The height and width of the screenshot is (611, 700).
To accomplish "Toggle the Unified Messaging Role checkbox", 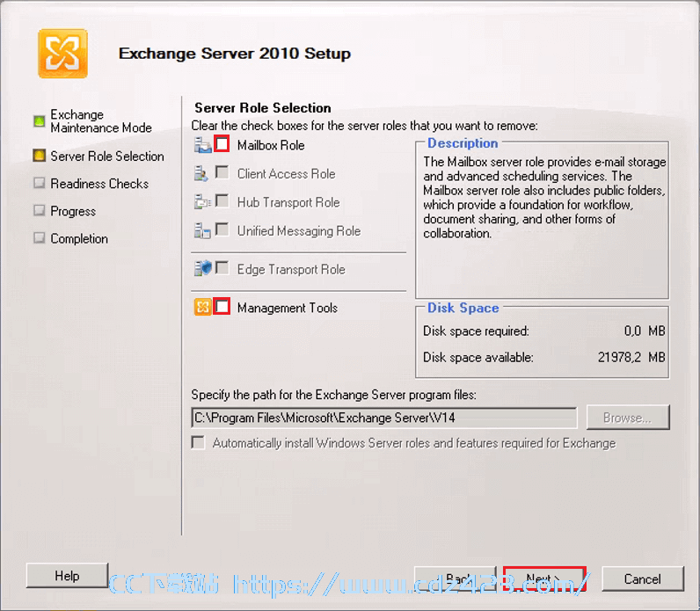I will [222, 229].
